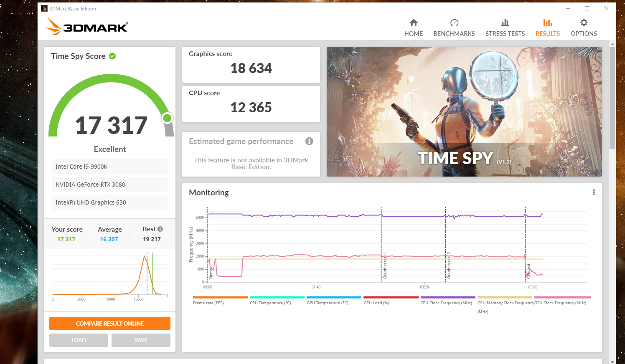The width and height of the screenshot is (625, 364).
Task: Click HOME tab label
Action: (x=413, y=34)
